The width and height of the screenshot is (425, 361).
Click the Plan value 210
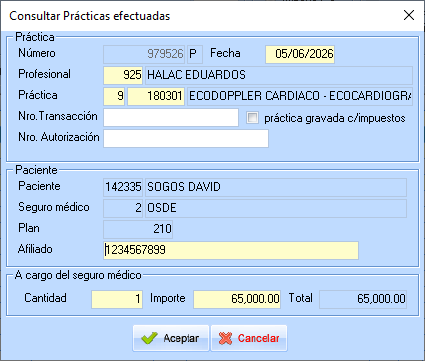click(138, 229)
